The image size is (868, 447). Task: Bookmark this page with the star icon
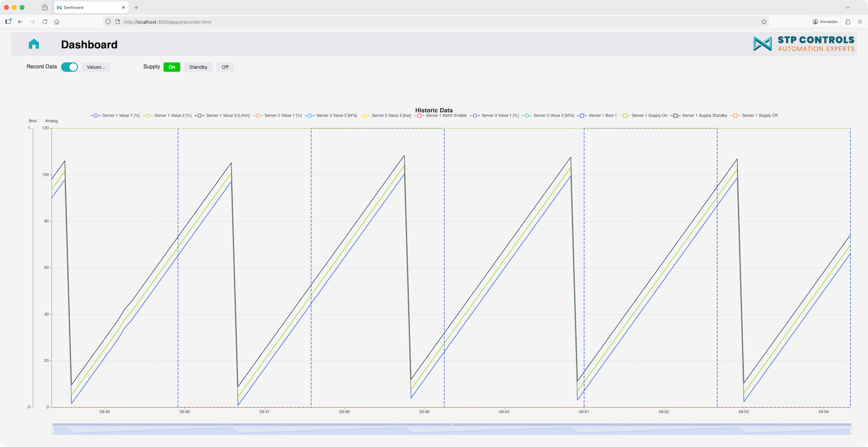point(764,21)
